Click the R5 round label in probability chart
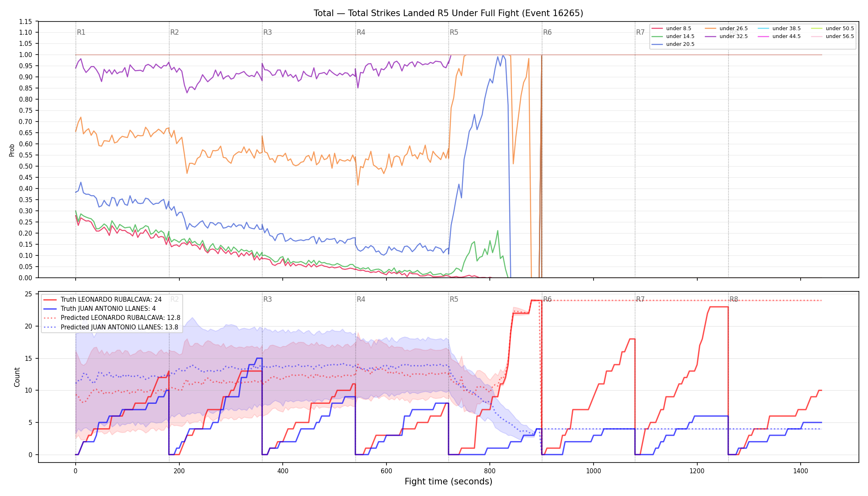 454,32
